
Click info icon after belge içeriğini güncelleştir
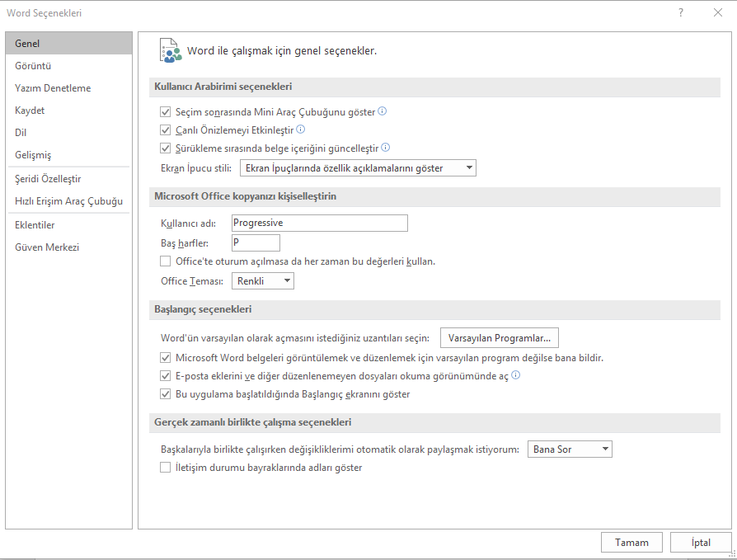tap(385, 148)
